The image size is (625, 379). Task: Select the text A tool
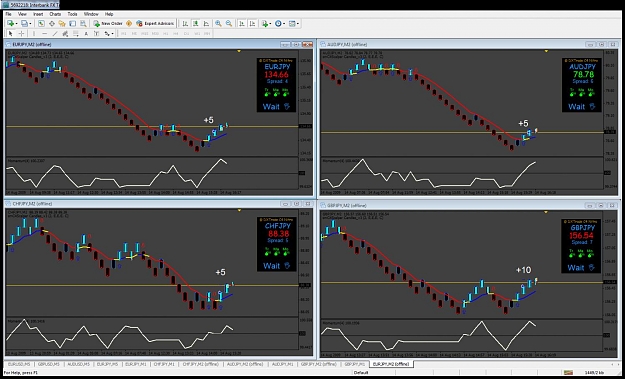click(x=86, y=34)
